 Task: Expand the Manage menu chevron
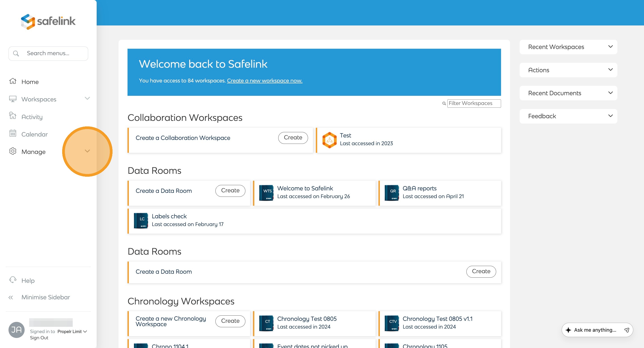[87, 151]
